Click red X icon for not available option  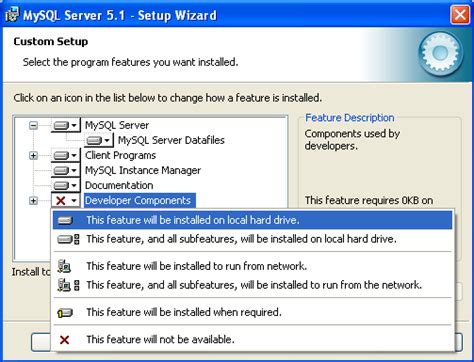coord(64,340)
